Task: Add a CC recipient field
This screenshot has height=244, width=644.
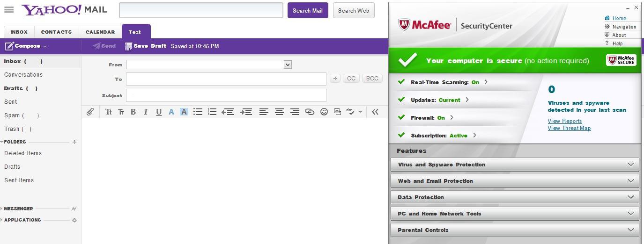Action: [351, 79]
